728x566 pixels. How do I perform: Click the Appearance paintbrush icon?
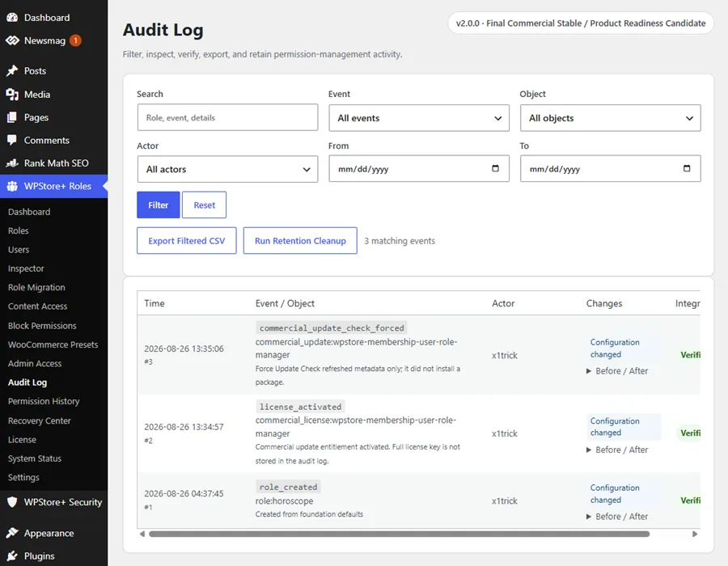(12, 533)
